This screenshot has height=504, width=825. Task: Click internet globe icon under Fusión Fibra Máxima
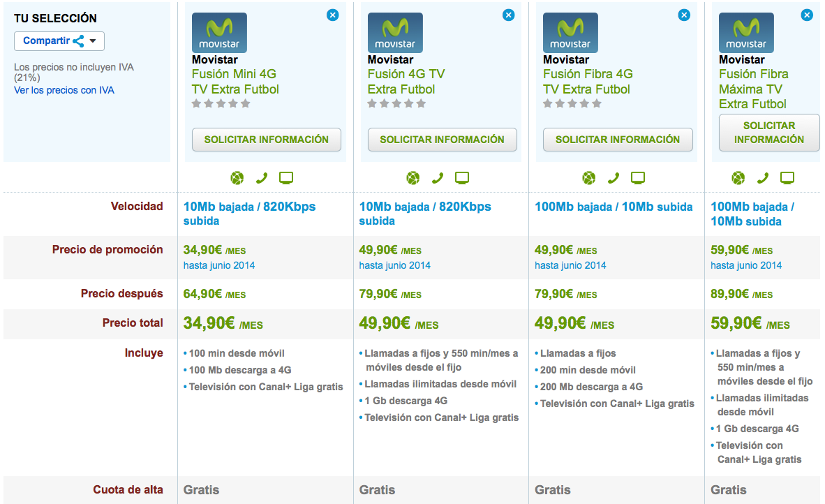pyautogui.click(x=738, y=178)
